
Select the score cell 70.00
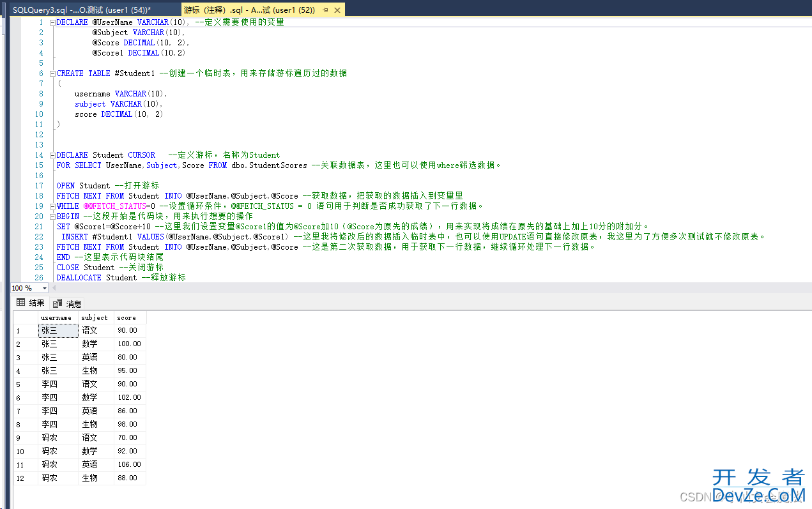(130, 437)
